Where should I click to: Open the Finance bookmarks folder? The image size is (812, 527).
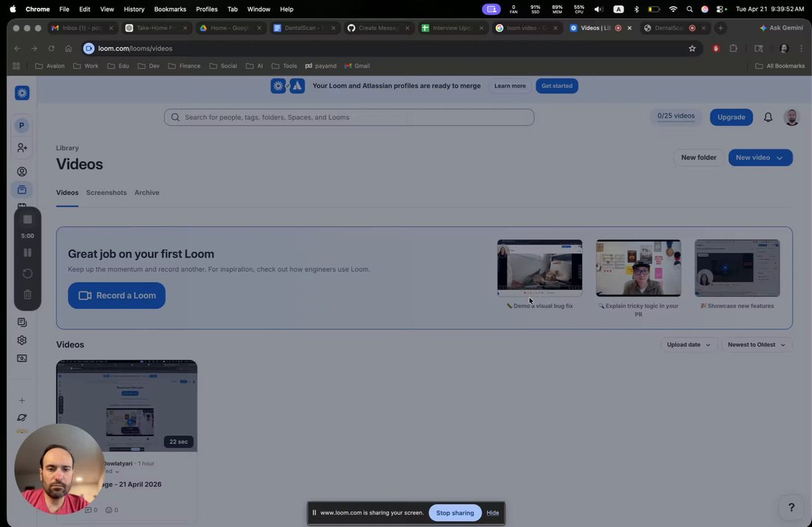click(x=185, y=66)
